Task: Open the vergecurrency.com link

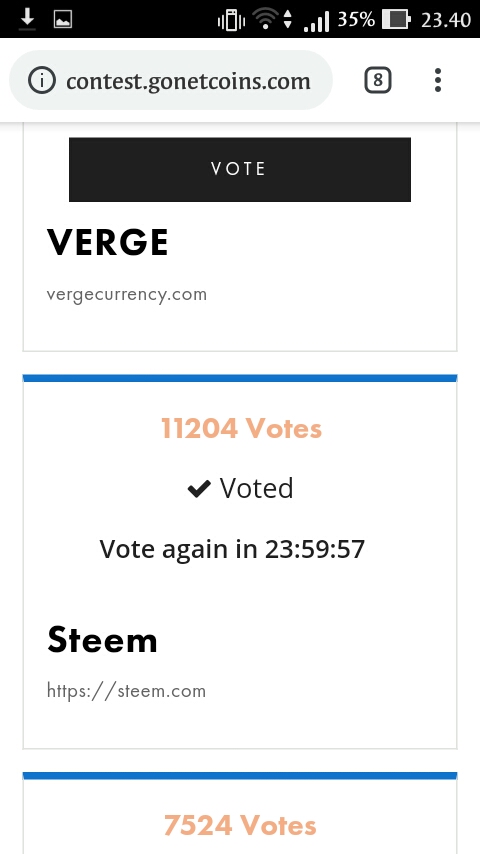Action: coord(127,295)
